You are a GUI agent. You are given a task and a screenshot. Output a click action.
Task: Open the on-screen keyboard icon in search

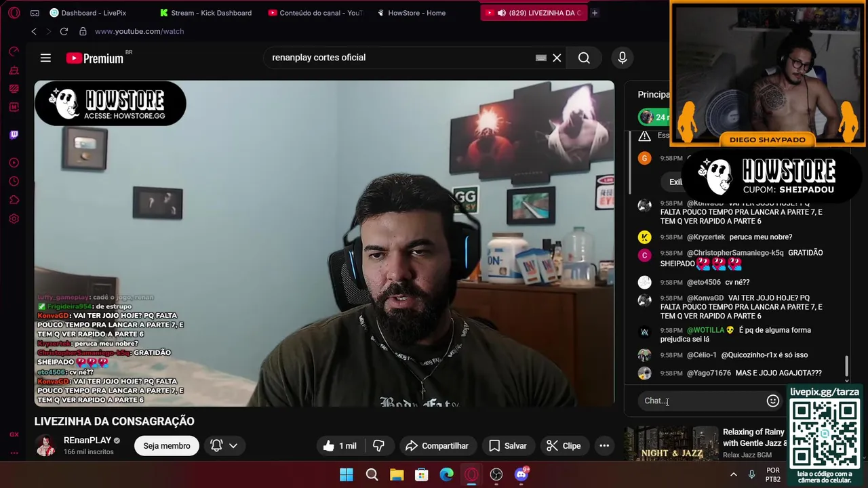pos(540,58)
